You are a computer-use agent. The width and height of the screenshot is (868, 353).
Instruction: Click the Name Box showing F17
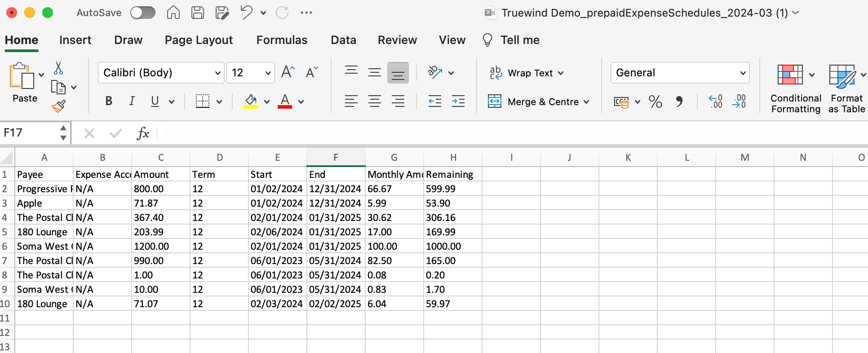click(x=30, y=133)
